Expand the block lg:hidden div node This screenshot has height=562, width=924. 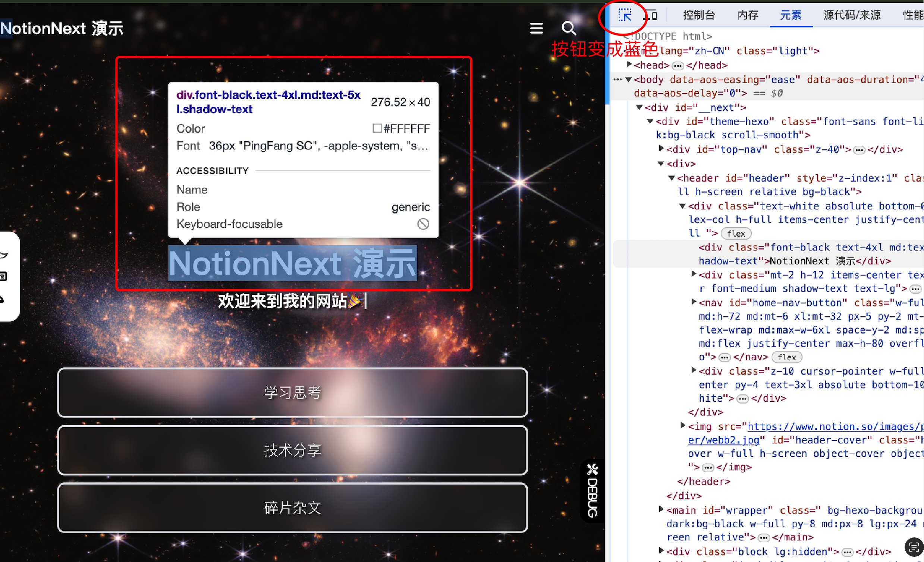click(x=661, y=551)
